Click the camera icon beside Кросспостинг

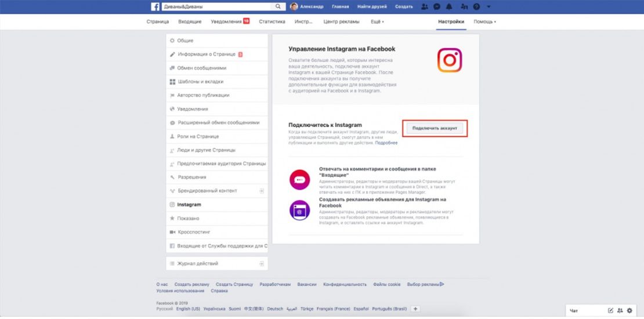172,232
